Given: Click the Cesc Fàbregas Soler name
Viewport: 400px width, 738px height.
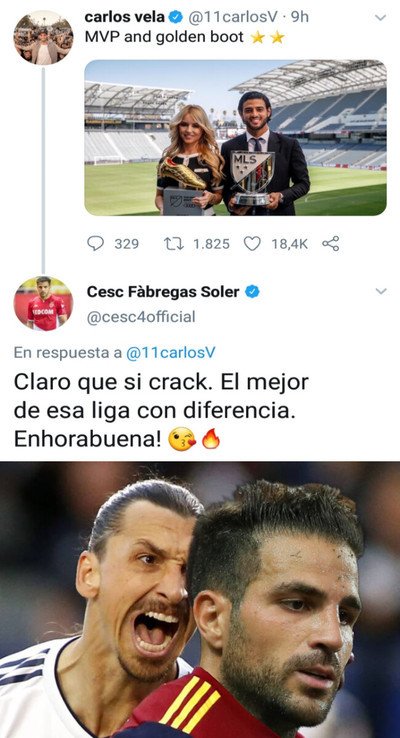Looking at the screenshot, I should [x=163, y=292].
